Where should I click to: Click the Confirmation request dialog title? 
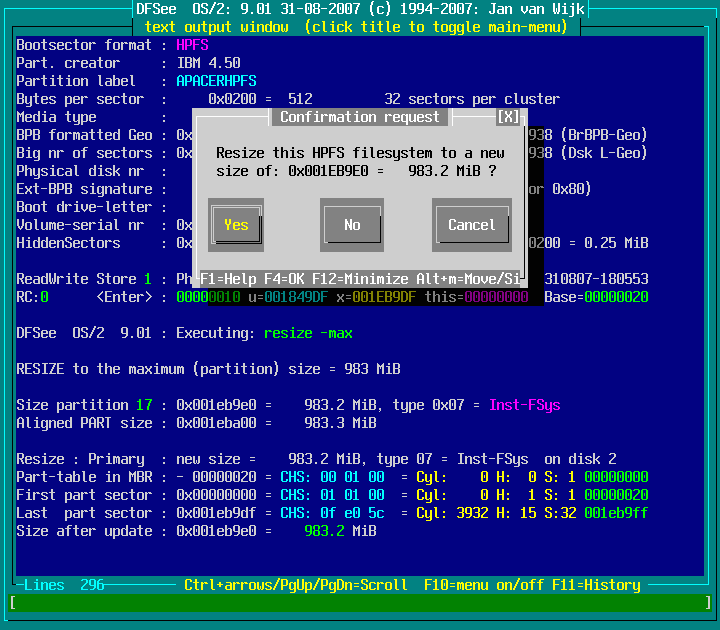click(360, 117)
